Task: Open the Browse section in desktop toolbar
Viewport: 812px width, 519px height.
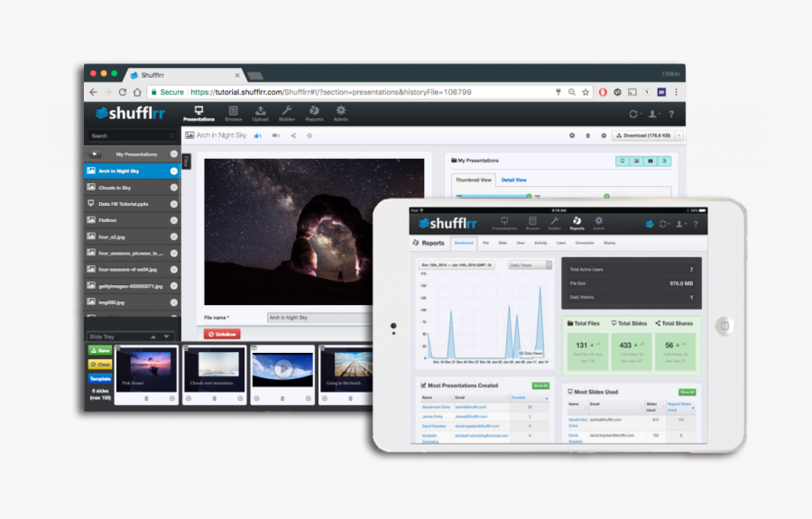Action: coord(233,113)
